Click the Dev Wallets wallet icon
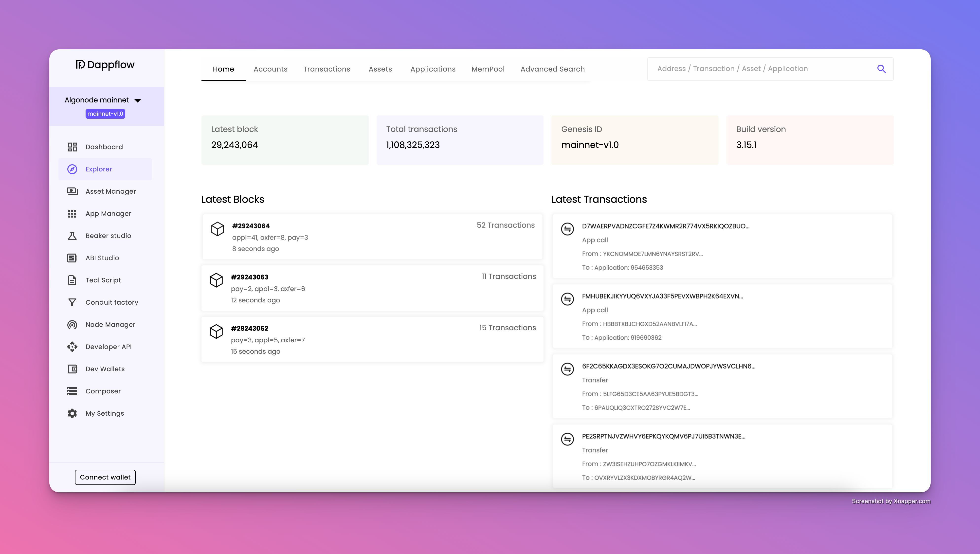This screenshot has width=980, height=554. (72, 369)
